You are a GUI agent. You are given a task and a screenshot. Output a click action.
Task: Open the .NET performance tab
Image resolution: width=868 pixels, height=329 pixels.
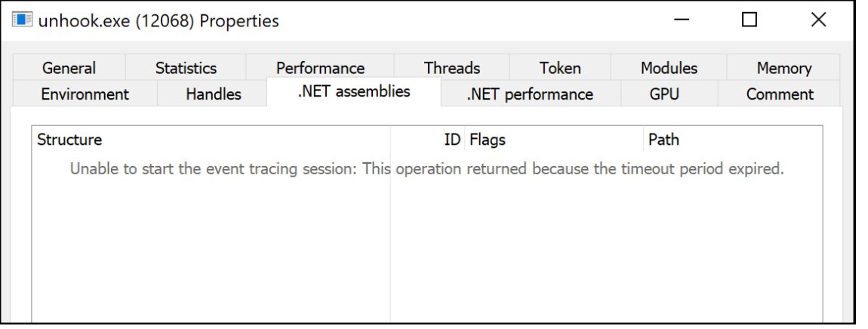click(531, 94)
